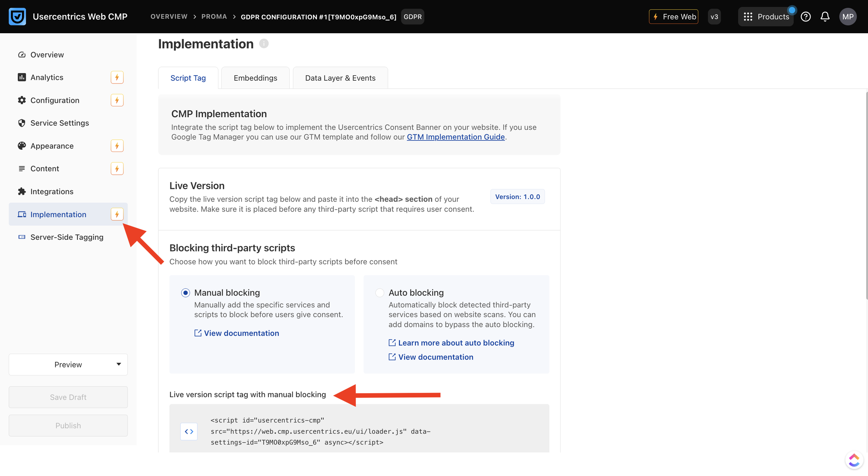
Task: Click the code brackets copy icon
Action: 189,432
